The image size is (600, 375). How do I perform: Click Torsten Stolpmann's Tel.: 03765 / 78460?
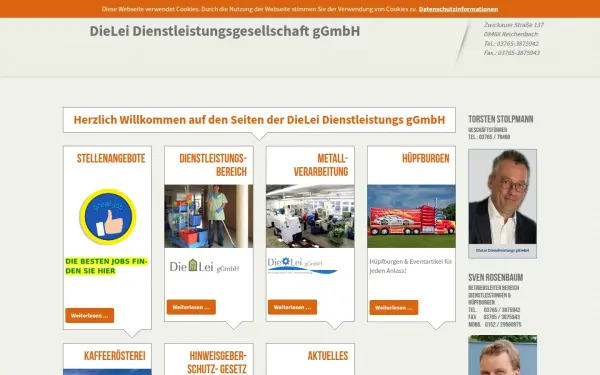[x=489, y=137]
